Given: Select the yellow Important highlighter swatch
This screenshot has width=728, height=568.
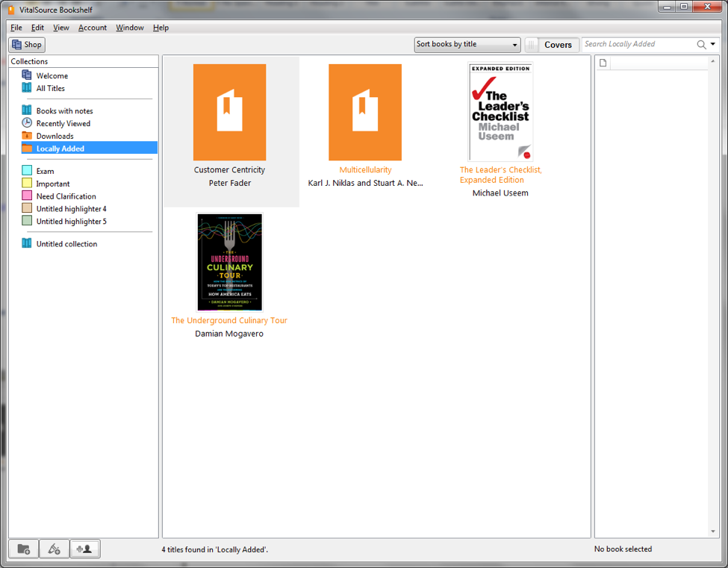Looking at the screenshot, I should tap(27, 184).
